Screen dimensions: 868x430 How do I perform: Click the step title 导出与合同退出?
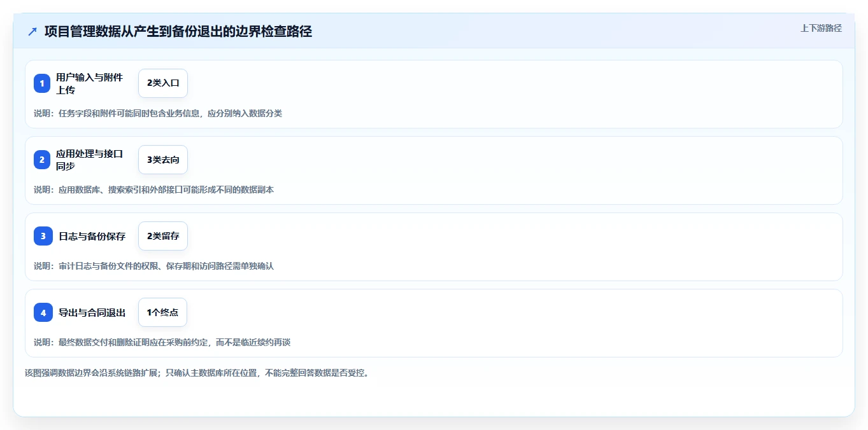click(92, 312)
